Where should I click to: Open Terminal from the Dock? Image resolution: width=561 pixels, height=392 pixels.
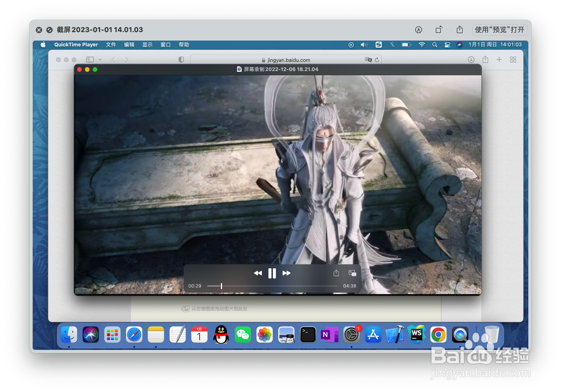tap(308, 335)
